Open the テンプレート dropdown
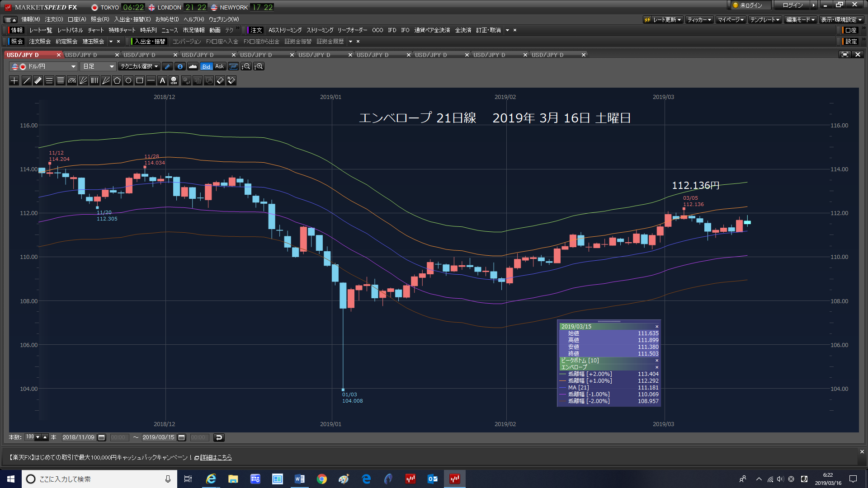Screen dimensions: 868x488 pyautogui.click(x=765, y=19)
